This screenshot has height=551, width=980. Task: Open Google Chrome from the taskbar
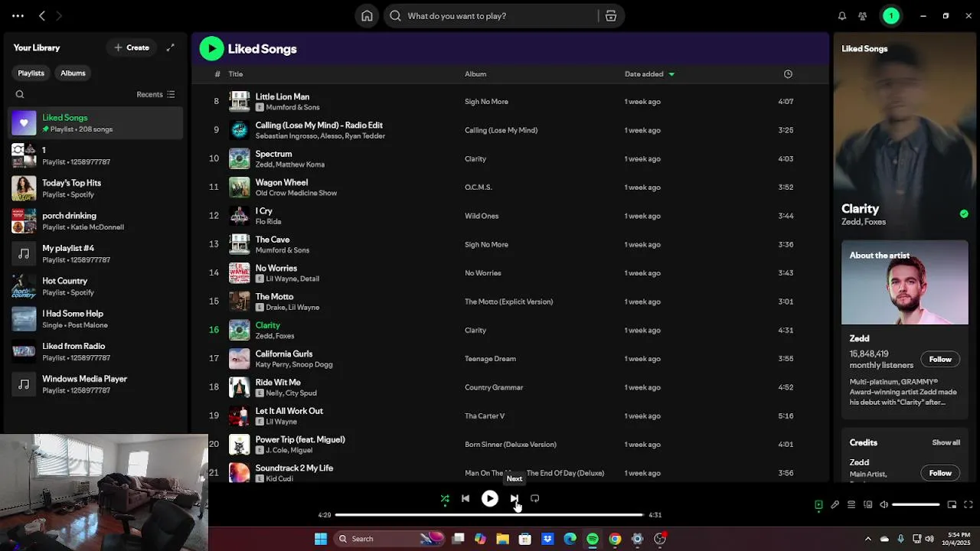615,539
